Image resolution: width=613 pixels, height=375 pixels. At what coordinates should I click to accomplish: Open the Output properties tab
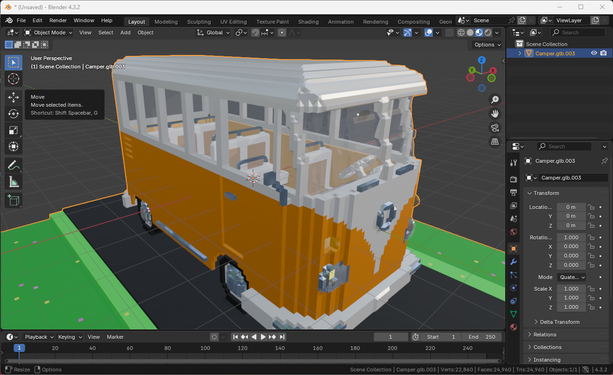tap(514, 192)
